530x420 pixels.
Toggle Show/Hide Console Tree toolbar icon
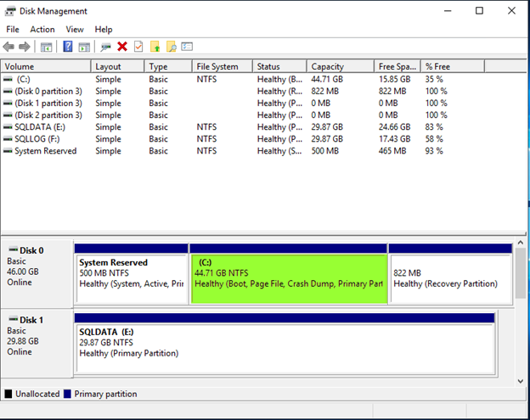[x=47, y=47]
